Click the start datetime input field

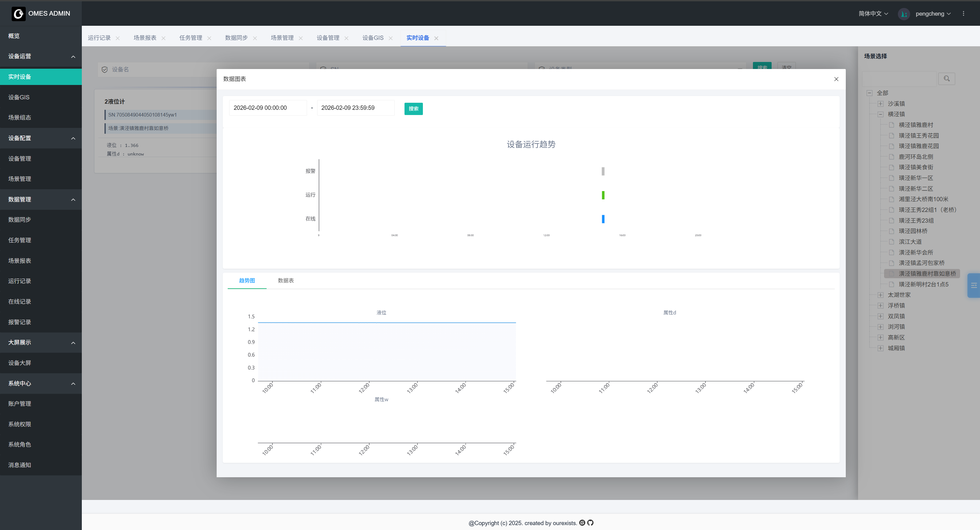(x=268, y=108)
